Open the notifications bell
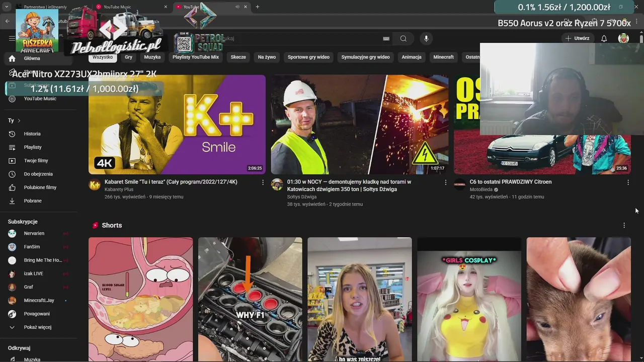The image size is (644, 362). coord(604,39)
